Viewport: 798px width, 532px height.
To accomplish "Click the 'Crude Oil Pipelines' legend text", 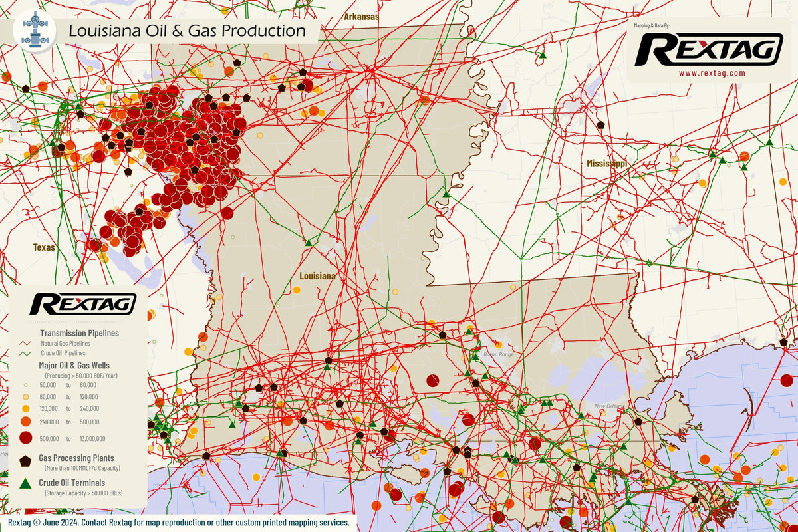I will coord(63,354).
